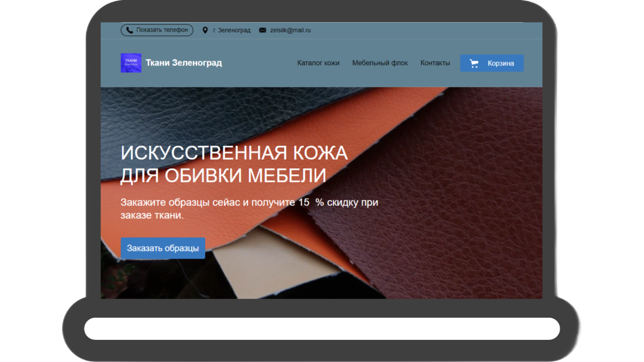Click the ИСКУССТВЕННАЯ КОЖА heading text
This screenshot has height=362, width=644.
[x=234, y=153]
